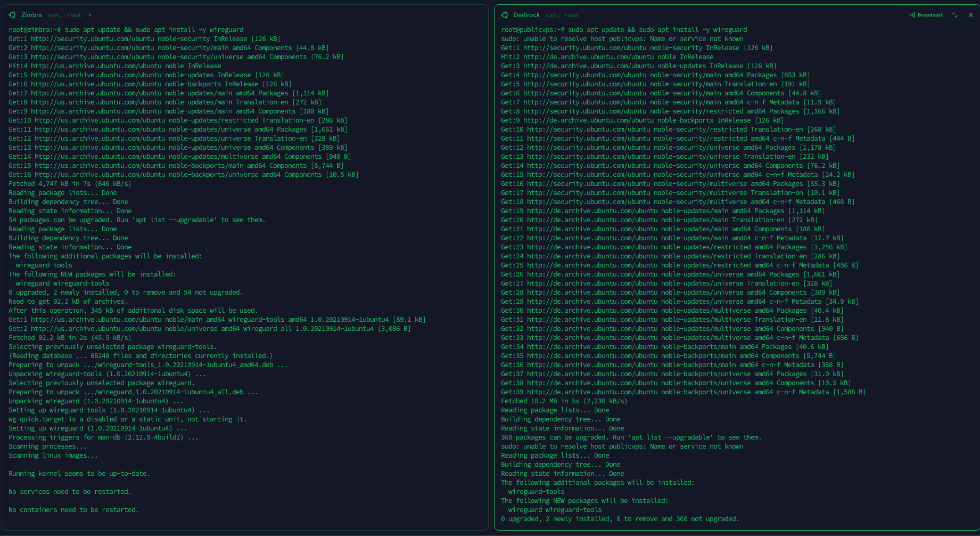Screen dimensions: 980x536
Task: Click the Broadcast network icon
Action: [x=912, y=15]
